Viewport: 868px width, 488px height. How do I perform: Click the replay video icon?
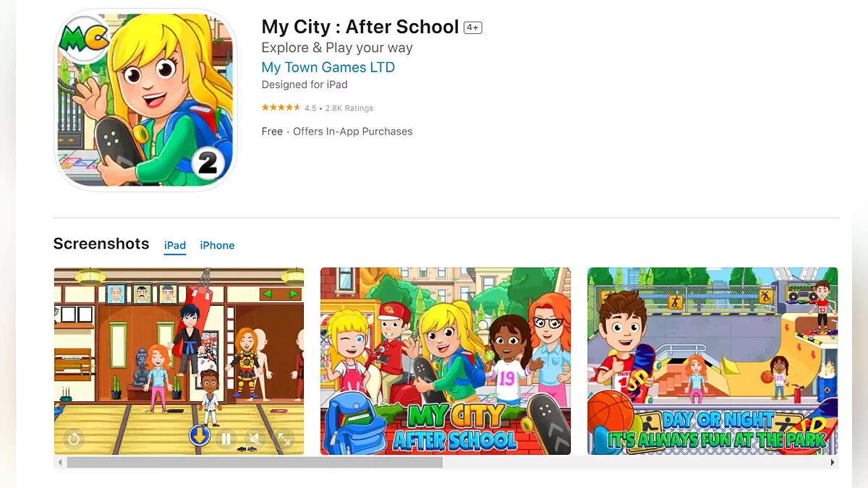[x=74, y=438]
